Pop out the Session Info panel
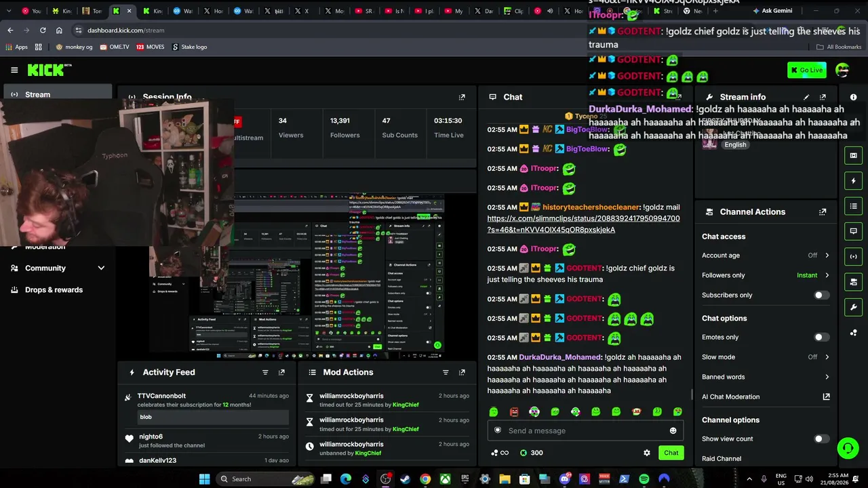The height and width of the screenshot is (488, 868). [x=462, y=97]
